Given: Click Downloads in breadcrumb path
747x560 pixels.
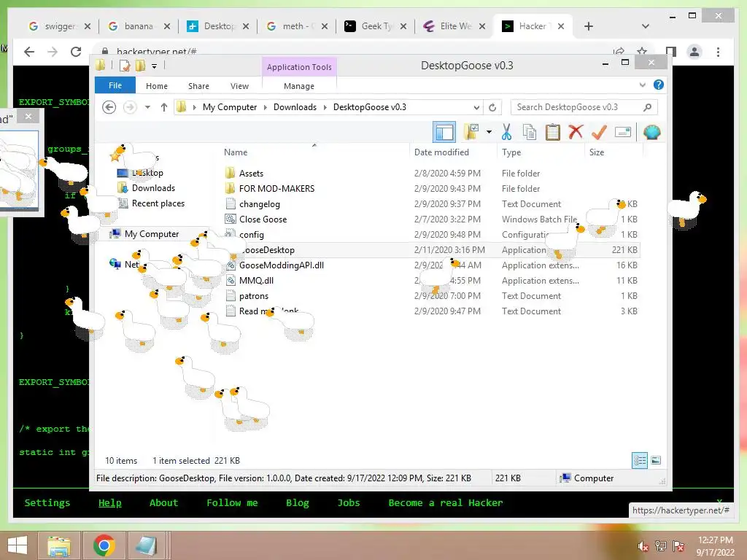Looking at the screenshot, I should pos(295,107).
